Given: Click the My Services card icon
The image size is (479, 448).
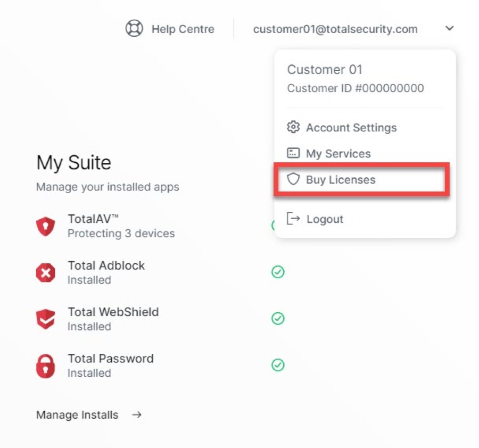Looking at the screenshot, I should pos(293,153).
